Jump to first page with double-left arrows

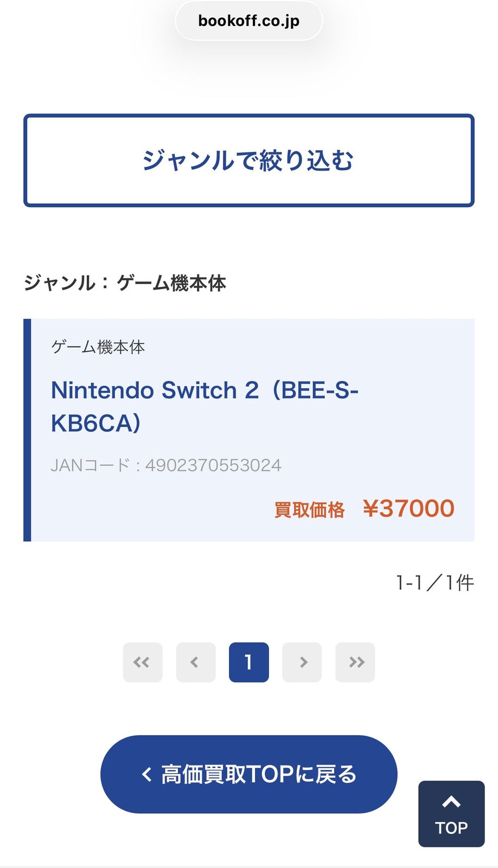click(143, 662)
